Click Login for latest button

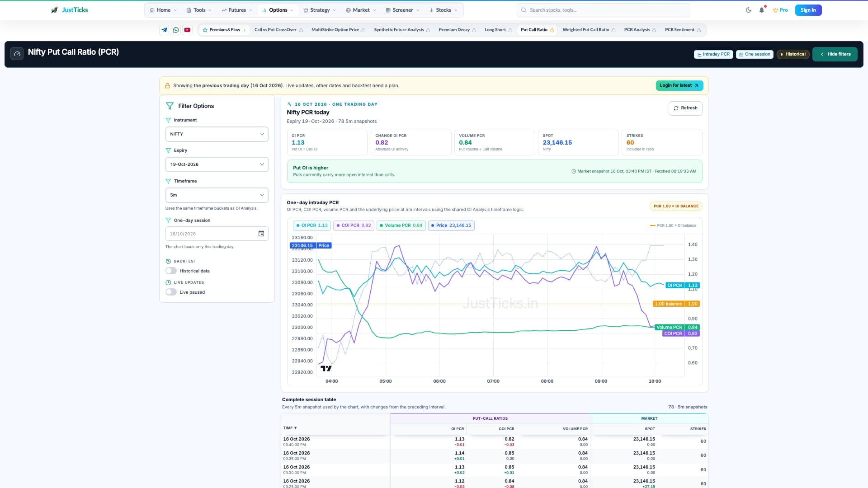[679, 85]
